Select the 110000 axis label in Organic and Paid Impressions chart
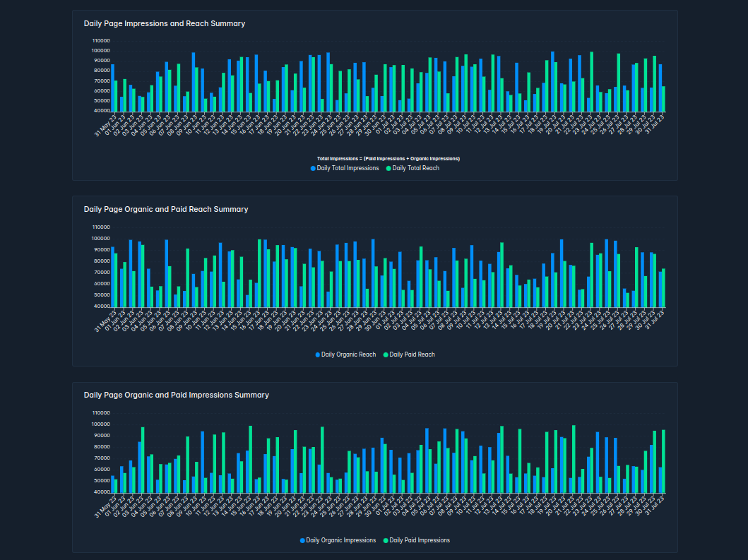 coord(101,413)
